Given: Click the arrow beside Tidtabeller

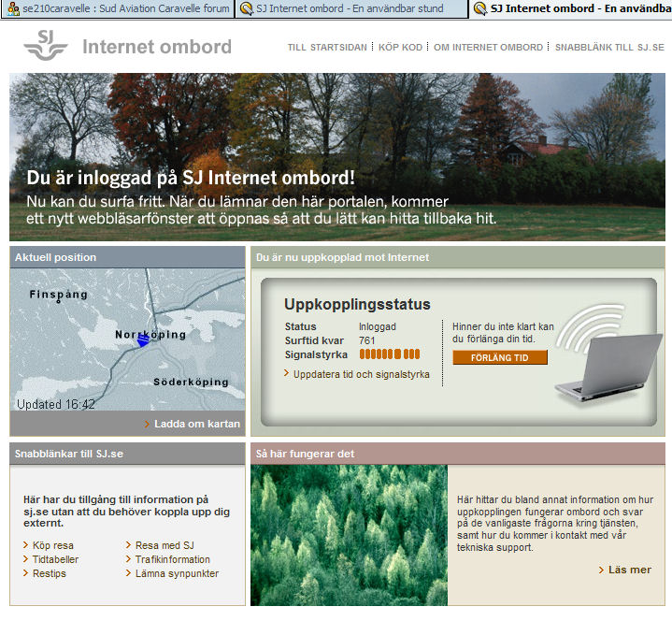Looking at the screenshot, I should 26,559.
